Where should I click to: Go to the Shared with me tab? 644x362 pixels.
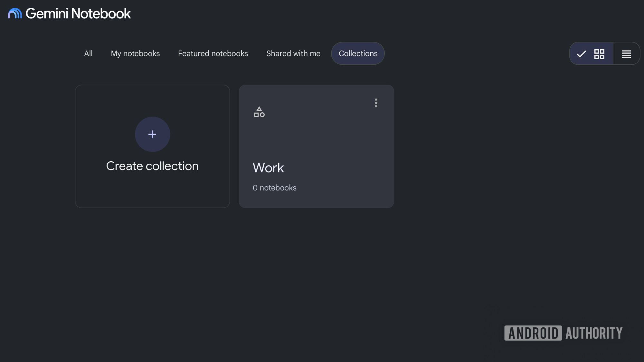pos(293,53)
